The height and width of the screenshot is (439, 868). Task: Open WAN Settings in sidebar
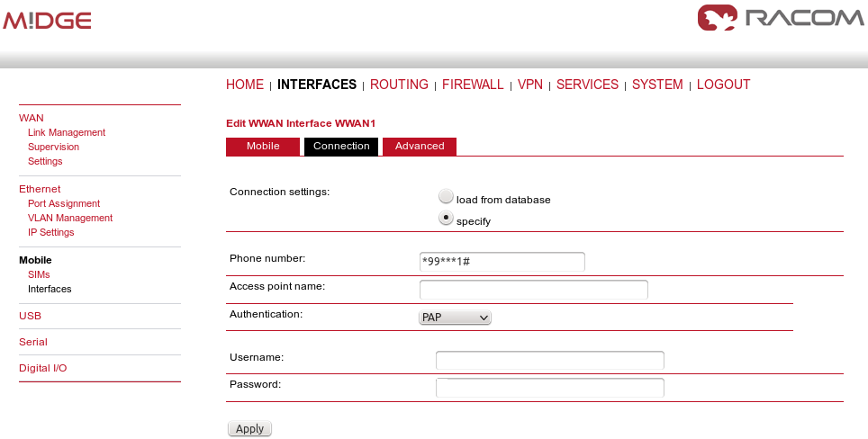tap(45, 161)
